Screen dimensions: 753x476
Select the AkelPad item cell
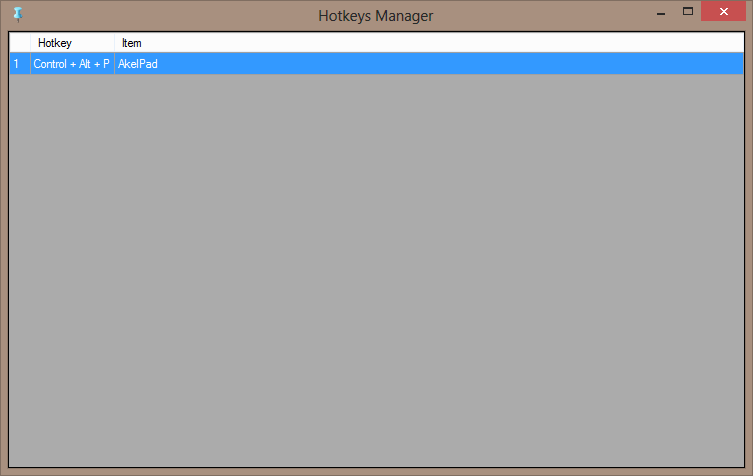[429, 64]
